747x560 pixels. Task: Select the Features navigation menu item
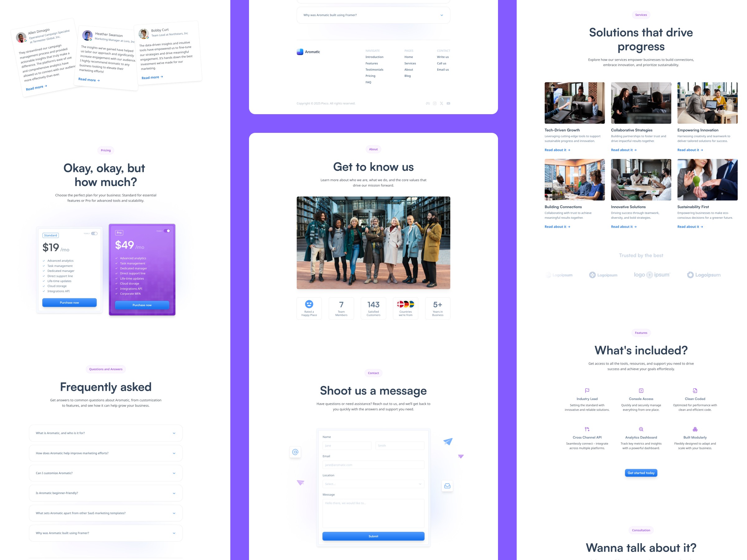pos(371,63)
